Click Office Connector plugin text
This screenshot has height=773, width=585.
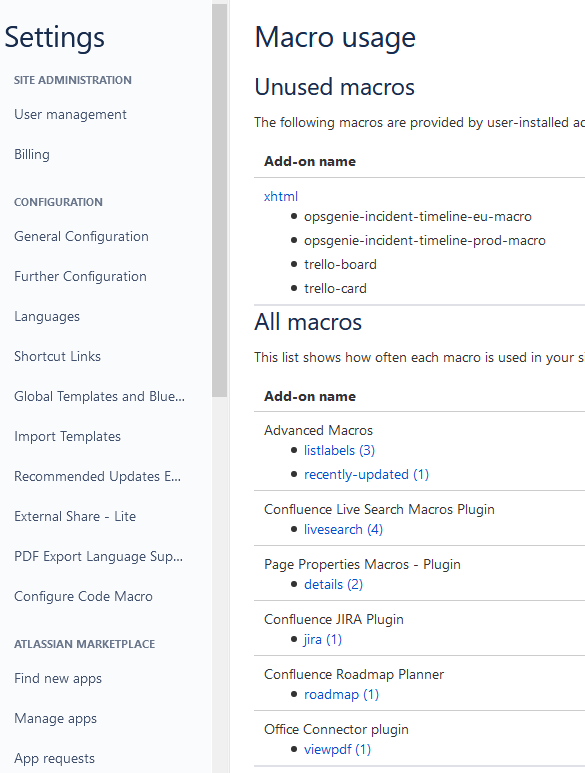pos(336,729)
